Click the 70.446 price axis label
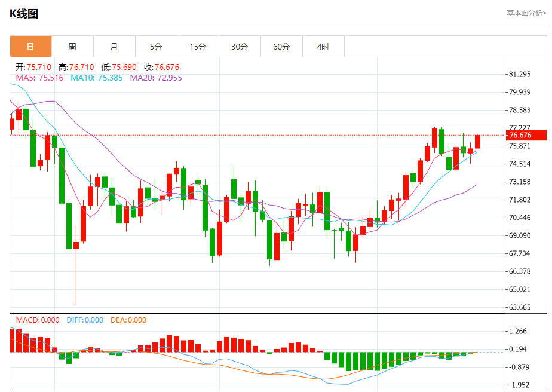 tap(520, 218)
